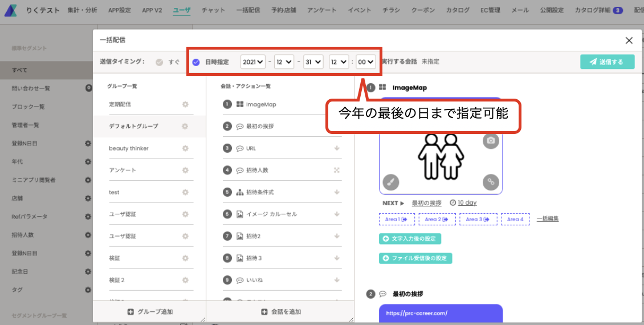Viewport: 644px width, 325px height.
Task: Click the camera icon on ImageMap image
Action: (490, 140)
